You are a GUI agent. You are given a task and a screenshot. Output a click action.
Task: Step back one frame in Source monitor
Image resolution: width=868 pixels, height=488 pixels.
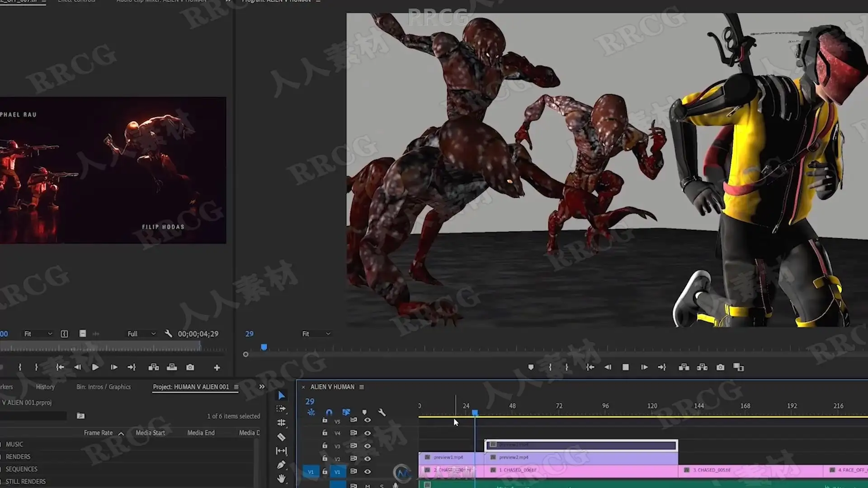78,367
